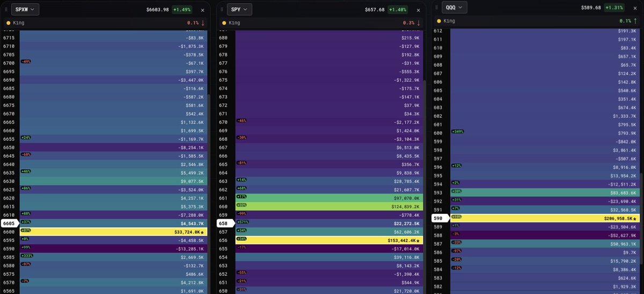
Task: Open the SPY ticker dropdown
Action: click(x=240, y=9)
